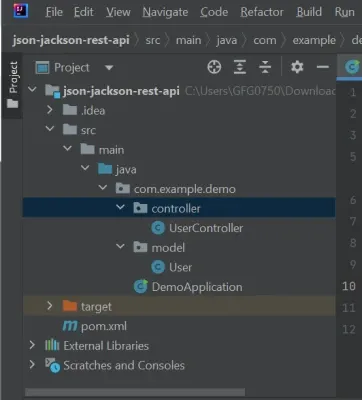Click the open editor file tab
The width and height of the screenshot is (362, 400).
pyautogui.click(x=350, y=67)
